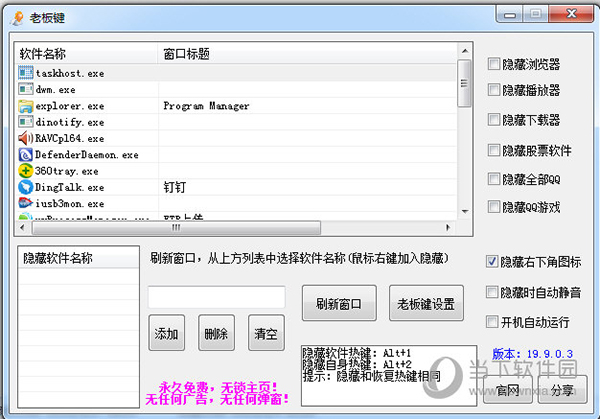Viewport: 600px width, 419px height.
Task: Open the 官网 website button
Action: (508, 390)
